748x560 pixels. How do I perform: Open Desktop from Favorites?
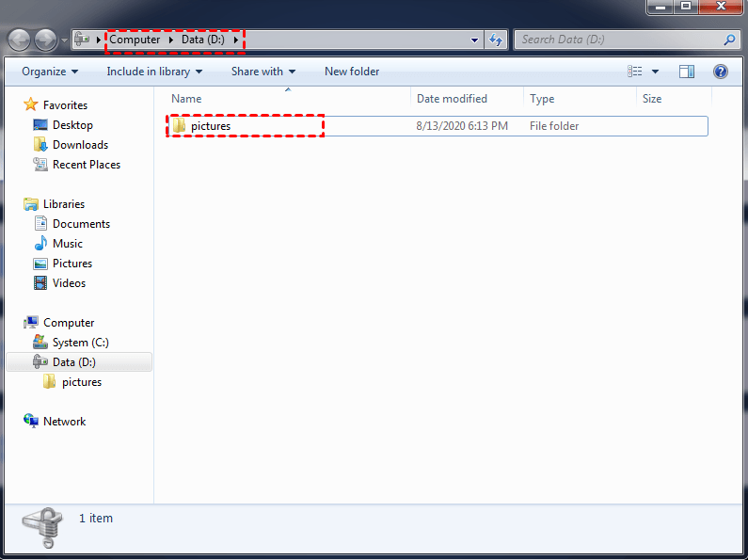coord(72,125)
